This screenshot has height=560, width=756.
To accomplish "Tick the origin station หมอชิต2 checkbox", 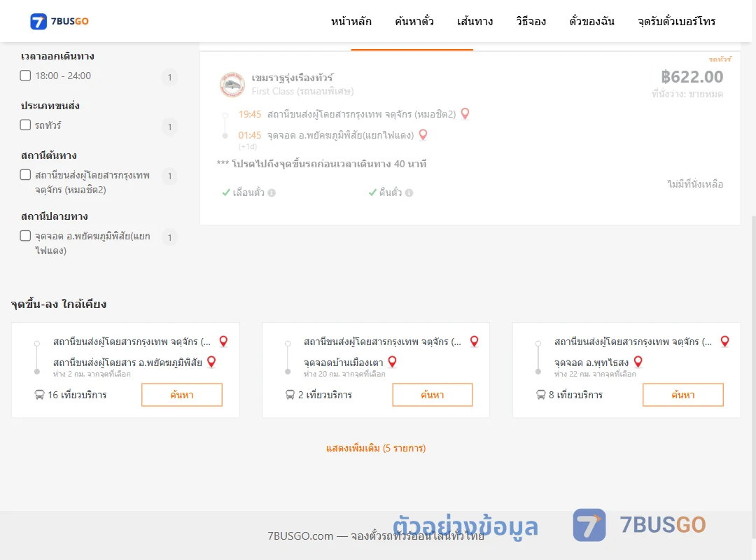I will [26, 174].
